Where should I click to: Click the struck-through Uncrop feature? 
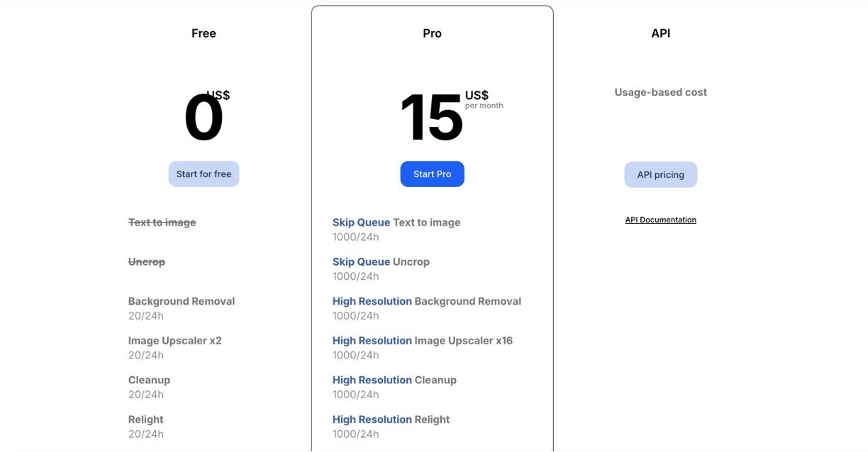[x=146, y=262]
